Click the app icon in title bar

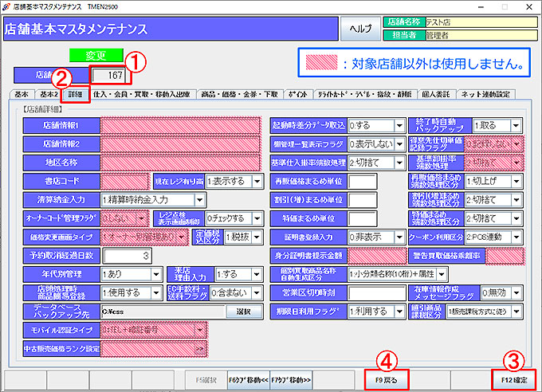coord(6,6)
